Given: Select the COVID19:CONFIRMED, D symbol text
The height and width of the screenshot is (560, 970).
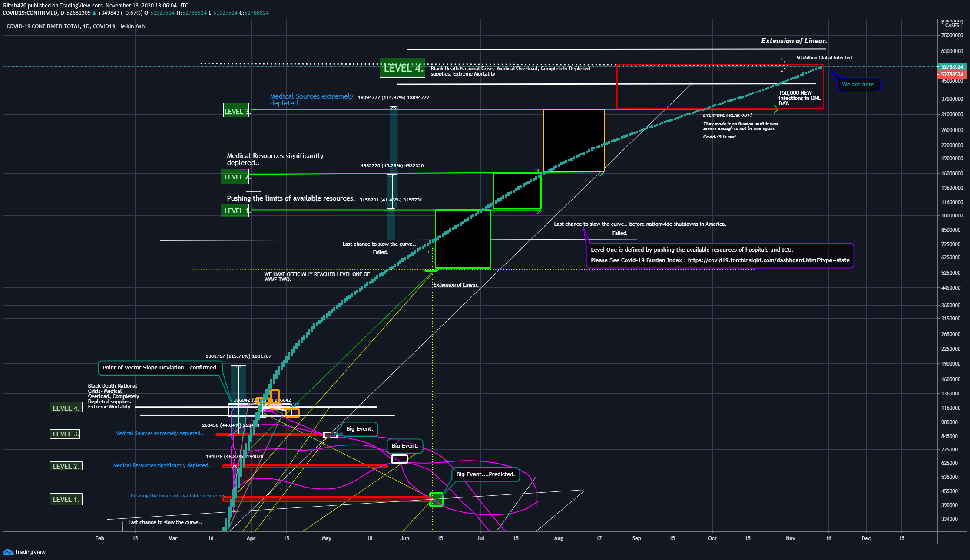Looking at the screenshot, I should [33, 13].
